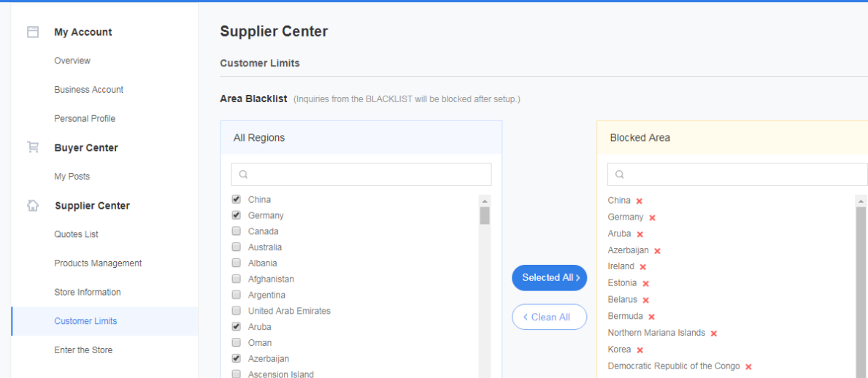The image size is (868, 378).
Task: Remove Germany using its red X
Action: tap(652, 217)
